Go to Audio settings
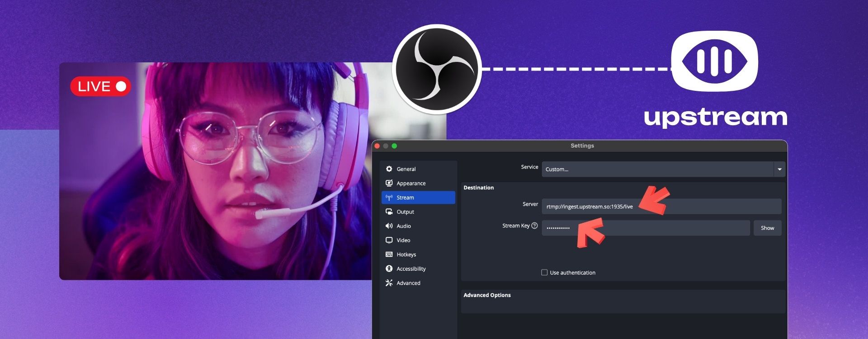This screenshot has width=868, height=339. pos(418,226)
